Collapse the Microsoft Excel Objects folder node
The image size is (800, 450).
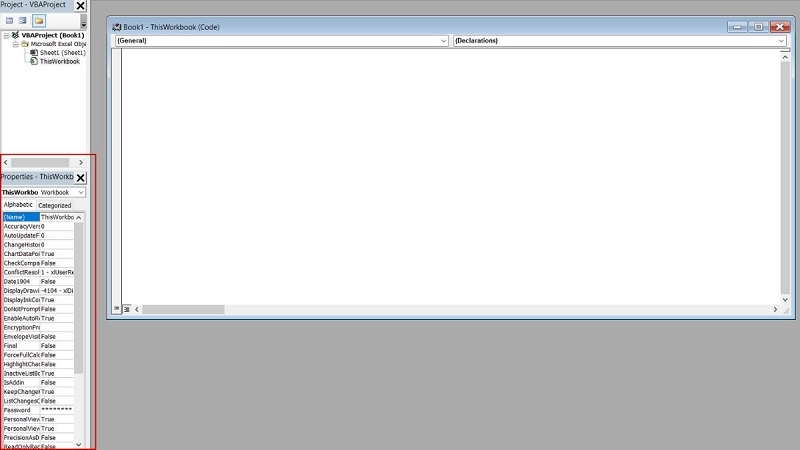[x=15, y=44]
